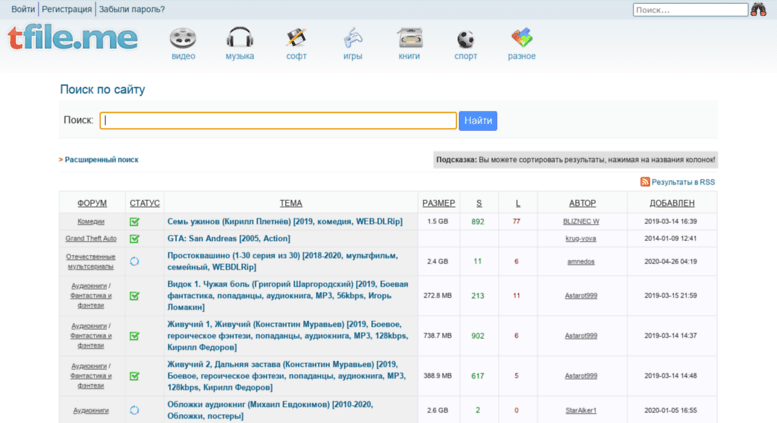The width and height of the screenshot is (777, 423).
Task: Open the музыка headphones category icon
Action: (240, 38)
